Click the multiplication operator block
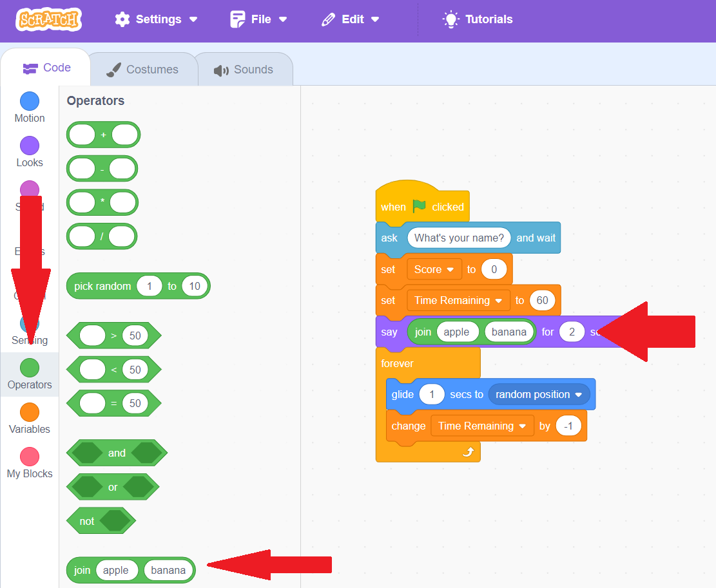The height and width of the screenshot is (588, 716). click(x=102, y=202)
